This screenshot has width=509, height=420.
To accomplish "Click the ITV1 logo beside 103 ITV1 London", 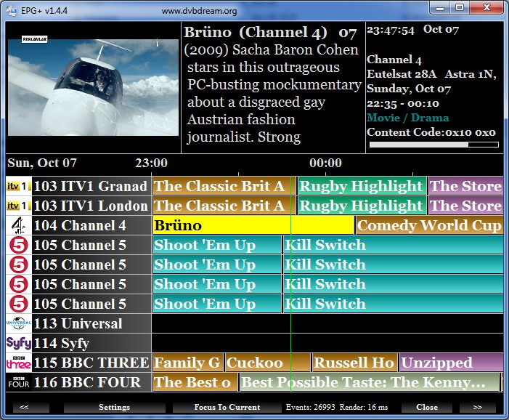I will 18,206.
